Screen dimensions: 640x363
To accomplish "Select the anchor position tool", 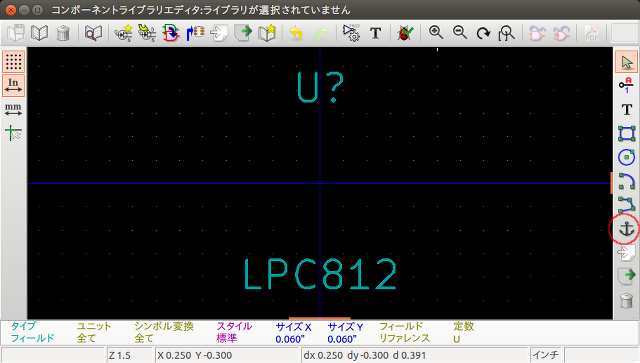I will pyautogui.click(x=627, y=229).
